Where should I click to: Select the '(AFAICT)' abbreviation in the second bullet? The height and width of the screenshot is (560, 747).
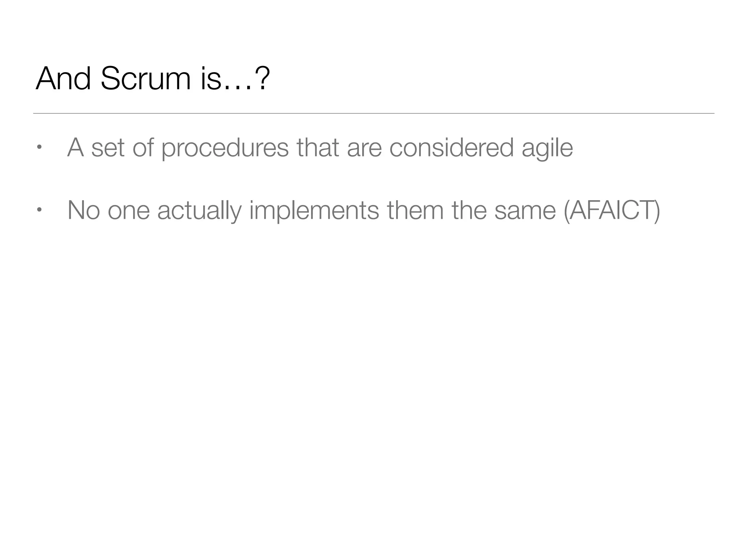point(612,210)
